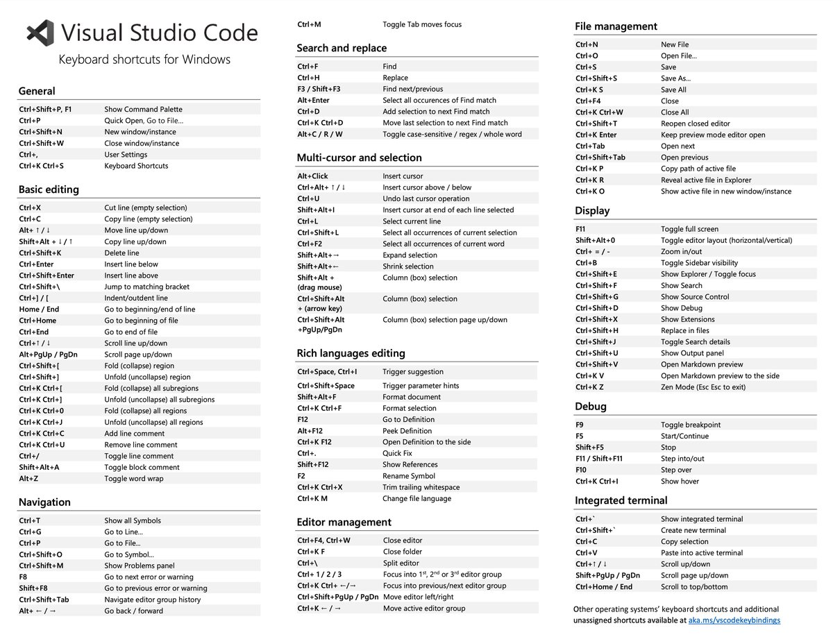The width and height of the screenshot is (833, 644).
Task: Click the 'Multi-cursor and selection' heading
Action: [x=359, y=158]
